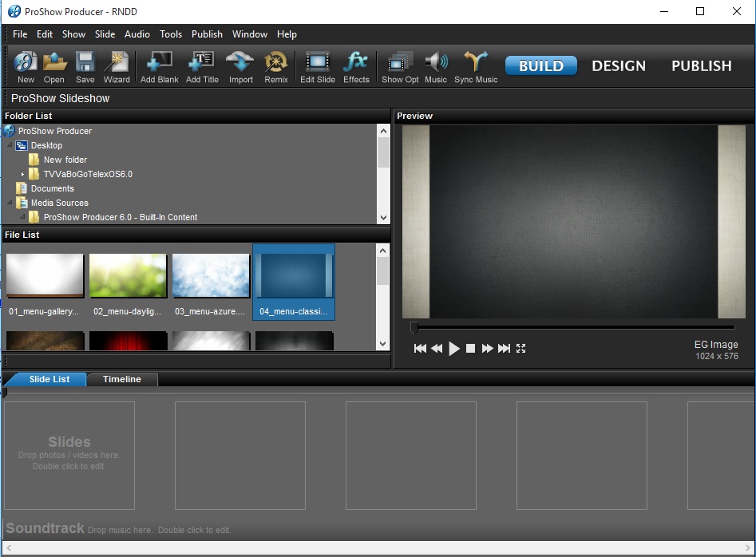
Task: Select the Desktop folder in tree
Action: coord(46,145)
